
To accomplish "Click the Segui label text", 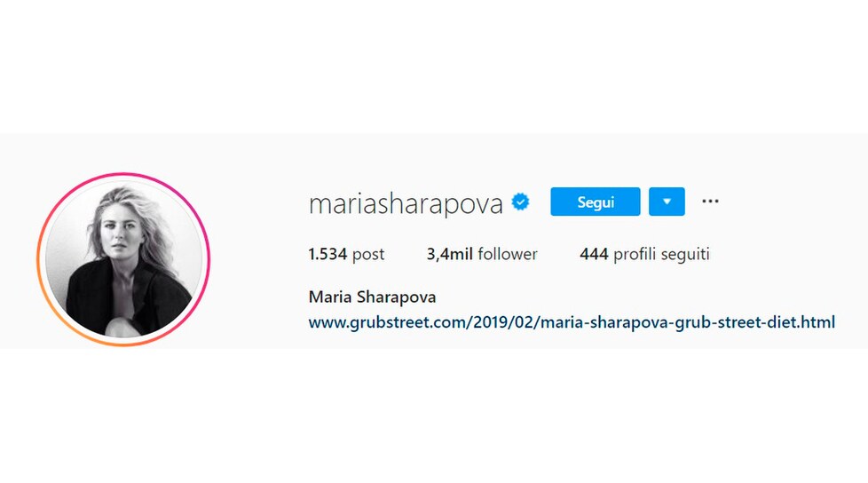I will click(596, 202).
